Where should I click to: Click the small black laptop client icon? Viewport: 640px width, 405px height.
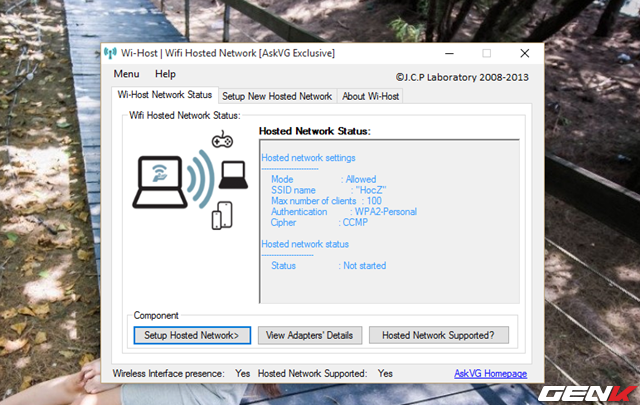[233, 175]
